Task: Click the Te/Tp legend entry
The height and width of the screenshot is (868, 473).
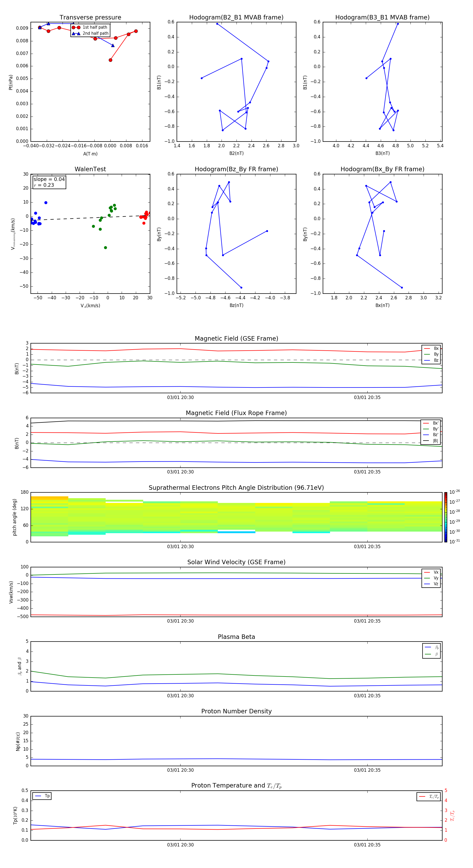Action: point(429,796)
